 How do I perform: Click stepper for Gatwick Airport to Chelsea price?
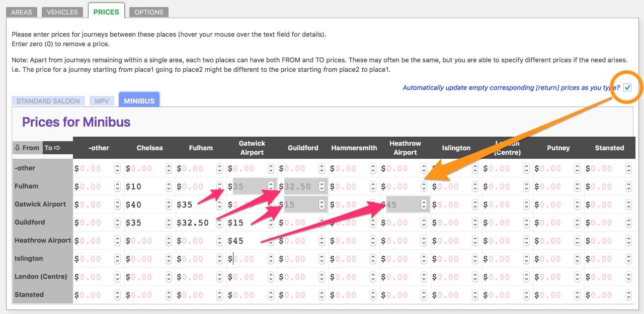tap(168, 204)
